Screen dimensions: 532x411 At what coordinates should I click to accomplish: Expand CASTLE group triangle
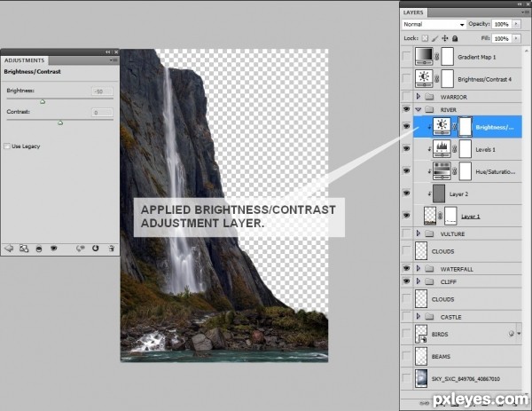[419, 317]
